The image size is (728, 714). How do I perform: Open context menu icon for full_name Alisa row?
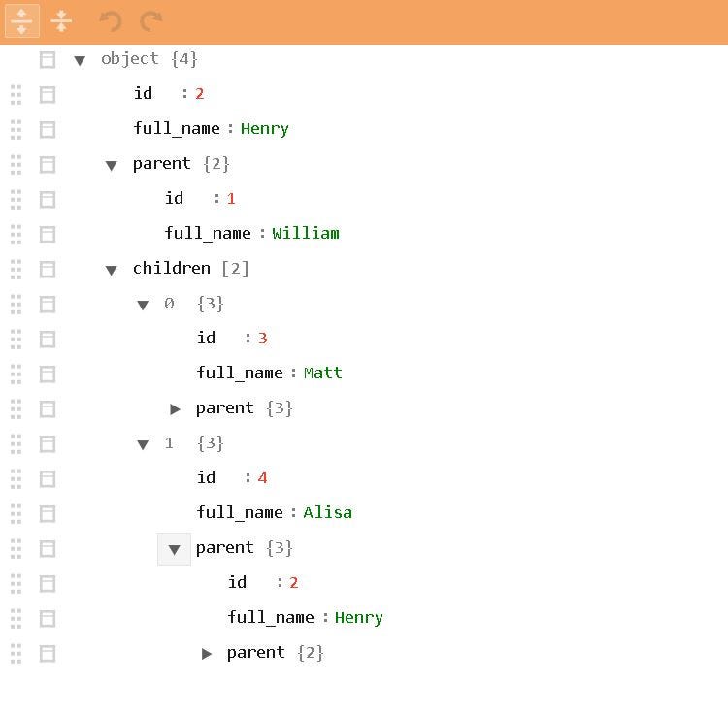(48, 513)
